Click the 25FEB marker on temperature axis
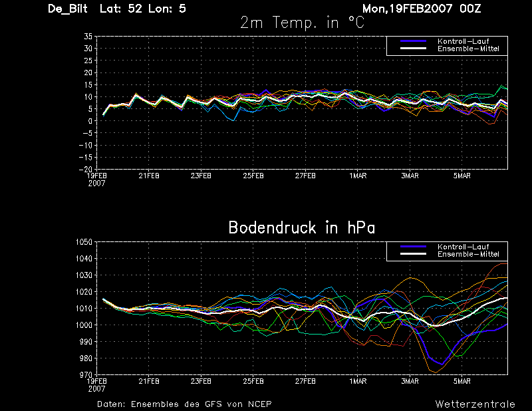 253,176
